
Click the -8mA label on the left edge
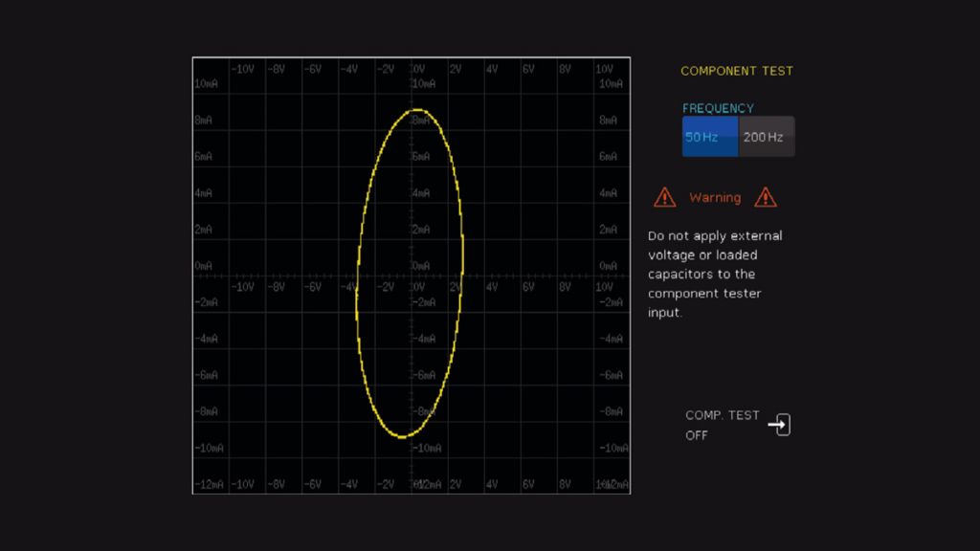[206, 411]
